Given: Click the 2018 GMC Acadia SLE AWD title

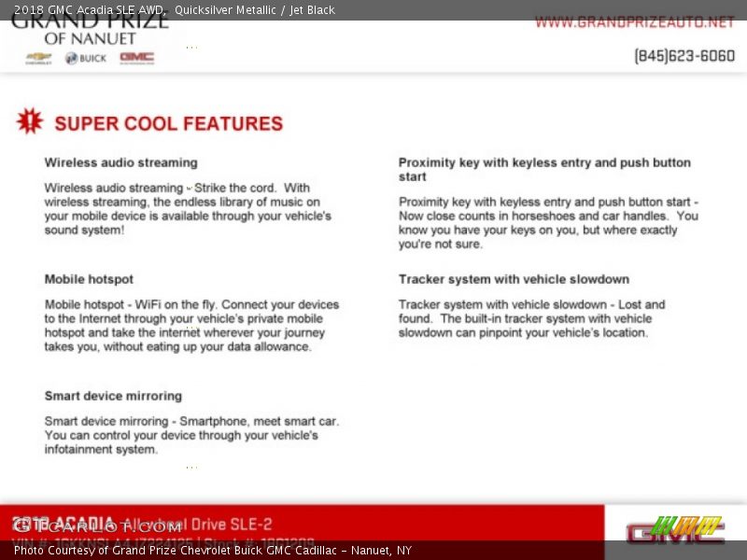Looking at the screenshot, I should pyautogui.click(x=90, y=10).
